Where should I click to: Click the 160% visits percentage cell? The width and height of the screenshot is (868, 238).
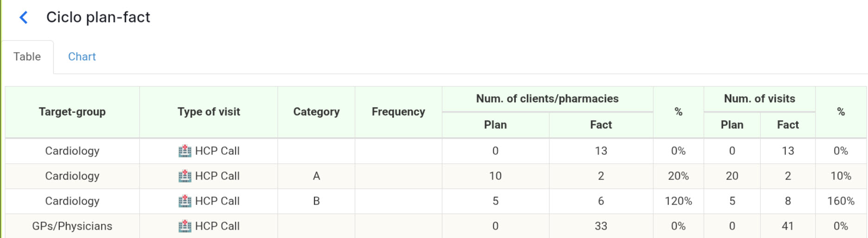[x=841, y=201]
